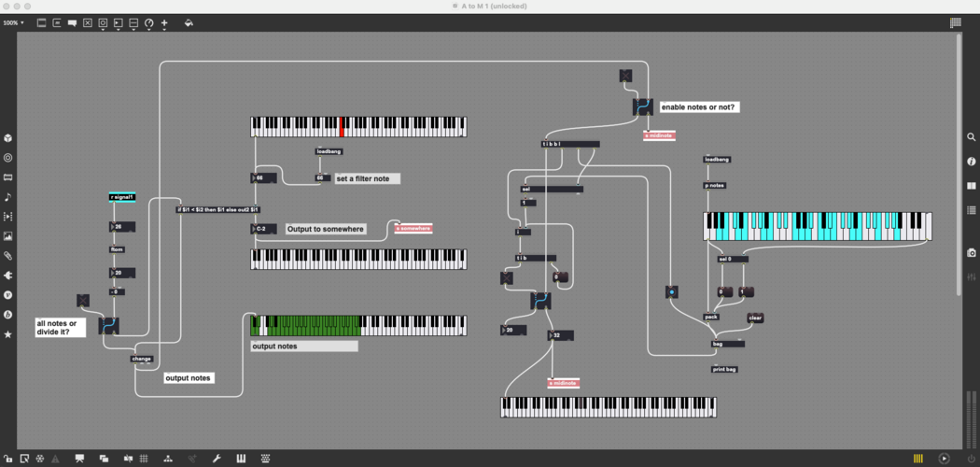
Task: Click the yellow bars icon at bottom right
Action: click(918, 459)
